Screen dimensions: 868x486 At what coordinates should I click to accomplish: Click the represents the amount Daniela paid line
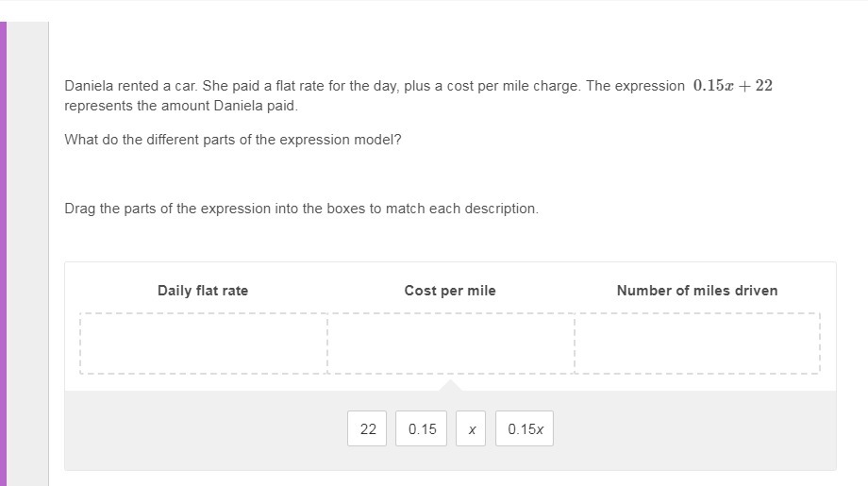pyautogui.click(x=181, y=106)
